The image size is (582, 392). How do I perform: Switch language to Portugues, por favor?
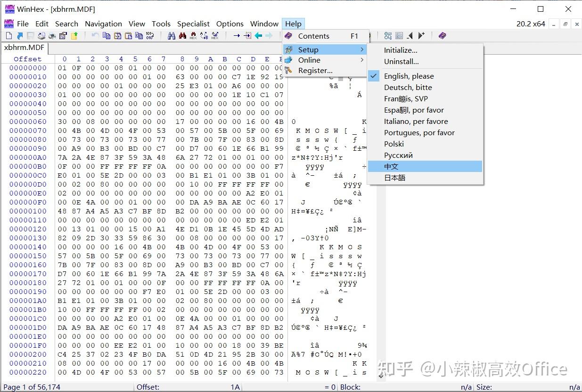(x=426, y=133)
